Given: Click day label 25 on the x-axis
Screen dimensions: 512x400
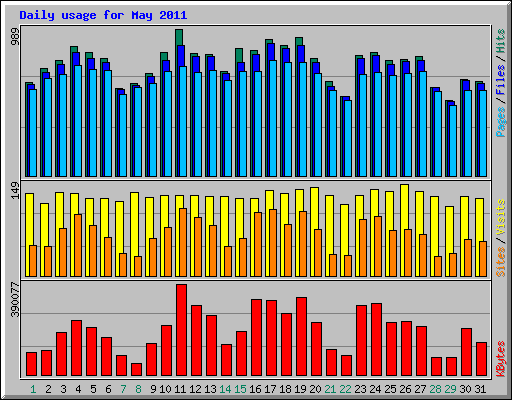Looking at the screenshot, I should tap(390, 389).
